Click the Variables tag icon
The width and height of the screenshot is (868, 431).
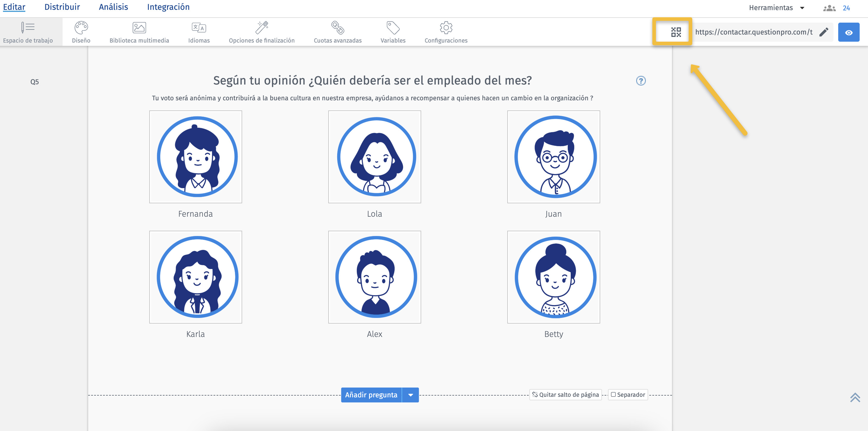pyautogui.click(x=393, y=28)
